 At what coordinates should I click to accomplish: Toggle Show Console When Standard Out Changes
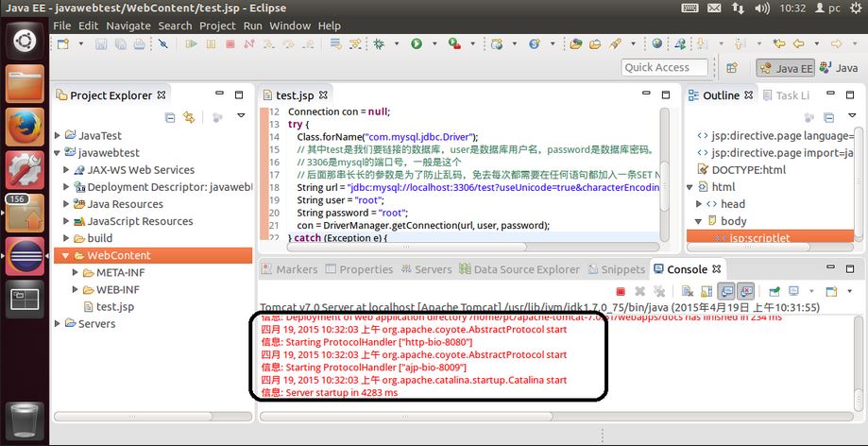725,291
